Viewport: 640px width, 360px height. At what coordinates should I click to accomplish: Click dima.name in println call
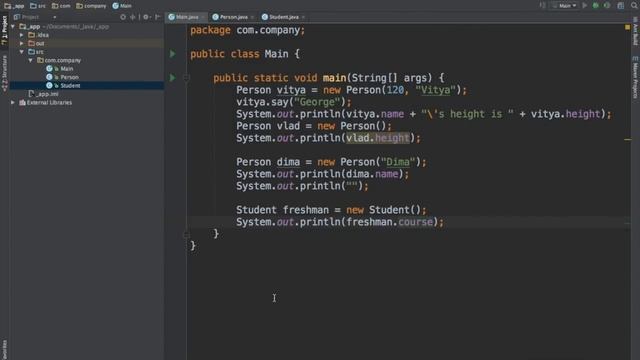pos(372,174)
